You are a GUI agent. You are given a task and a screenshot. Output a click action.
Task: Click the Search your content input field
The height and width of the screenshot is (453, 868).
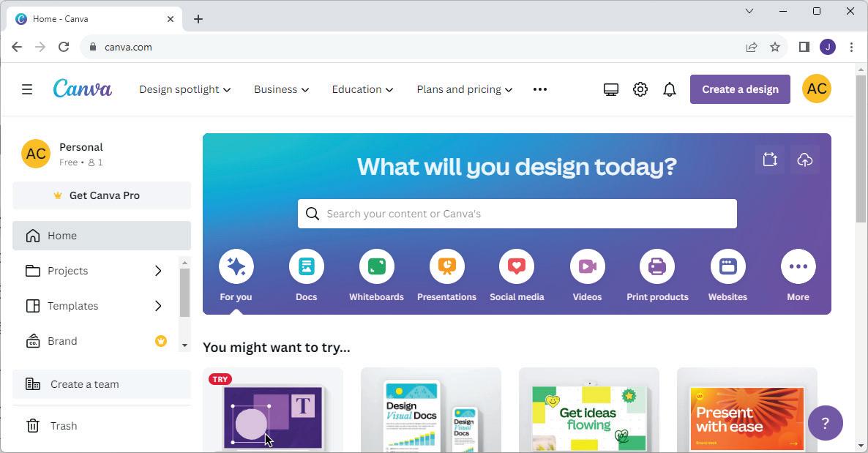517,214
